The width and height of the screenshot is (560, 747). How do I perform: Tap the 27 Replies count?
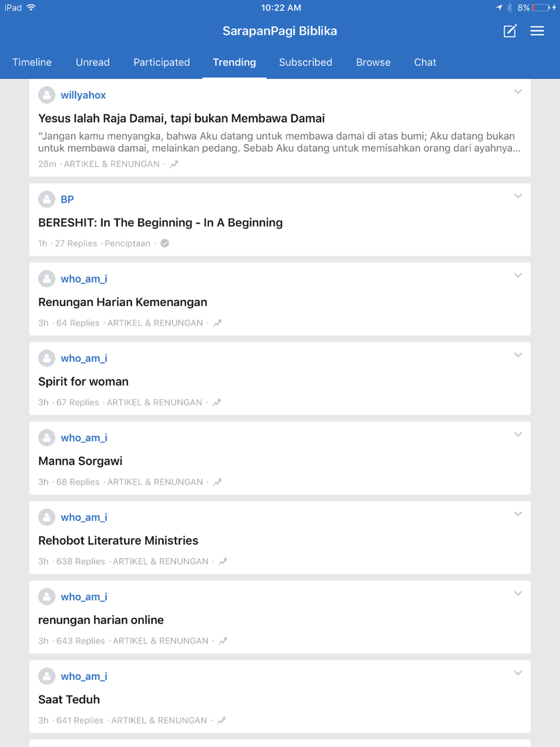click(76, 244)
